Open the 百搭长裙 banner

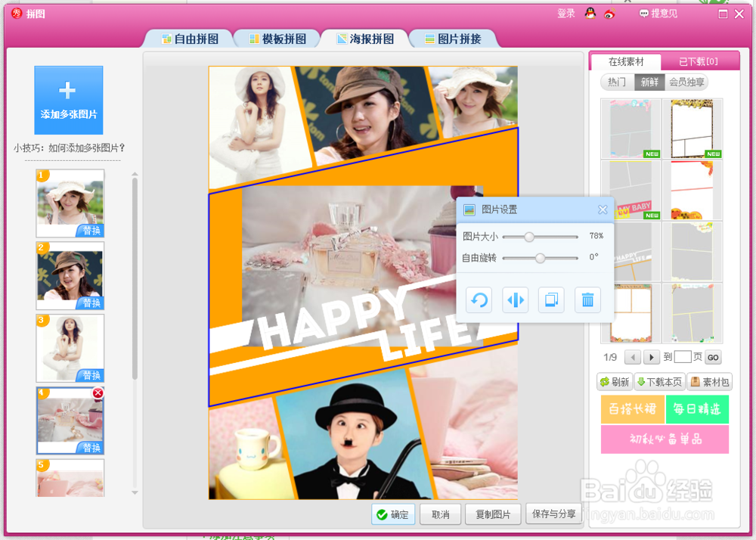coord(633,409)
